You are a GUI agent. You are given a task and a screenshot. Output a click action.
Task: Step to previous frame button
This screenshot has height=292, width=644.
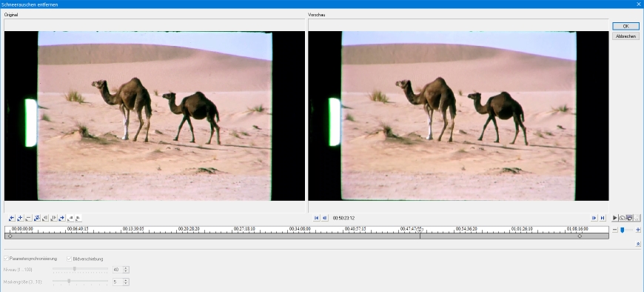pyautogui.click(x=325, y=218)
